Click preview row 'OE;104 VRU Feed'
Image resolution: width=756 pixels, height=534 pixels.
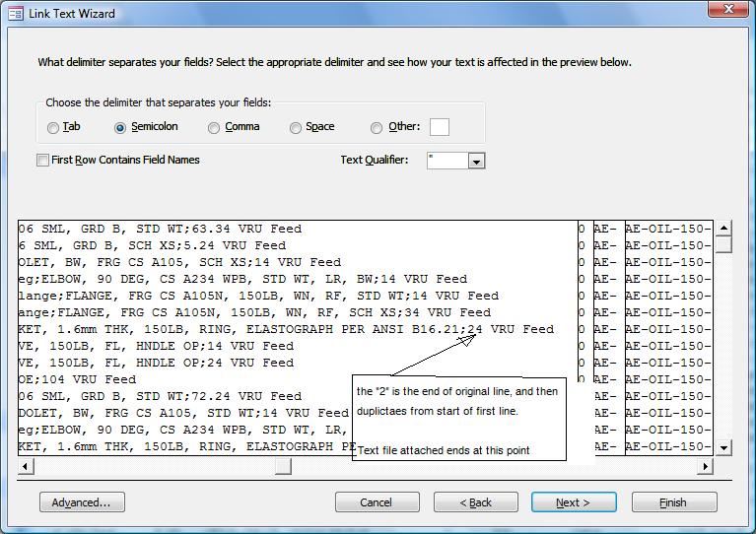pyautogui.click(x=77, y=379)
